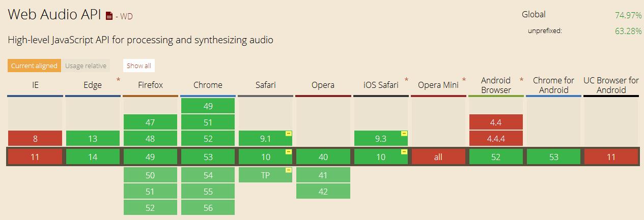644x220 pixels.
Task: Click the asterisk next to Edge header
Action: pyautogui.click(x=118, y=80)
